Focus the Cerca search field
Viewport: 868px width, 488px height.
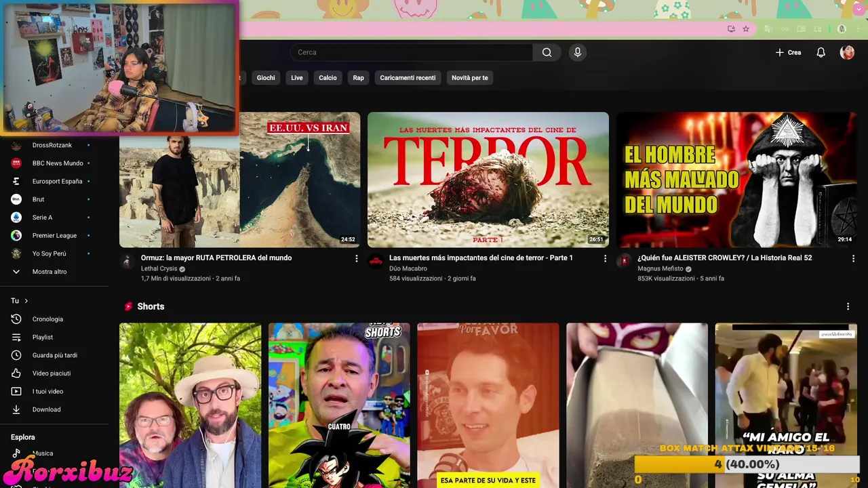[412, 52]
